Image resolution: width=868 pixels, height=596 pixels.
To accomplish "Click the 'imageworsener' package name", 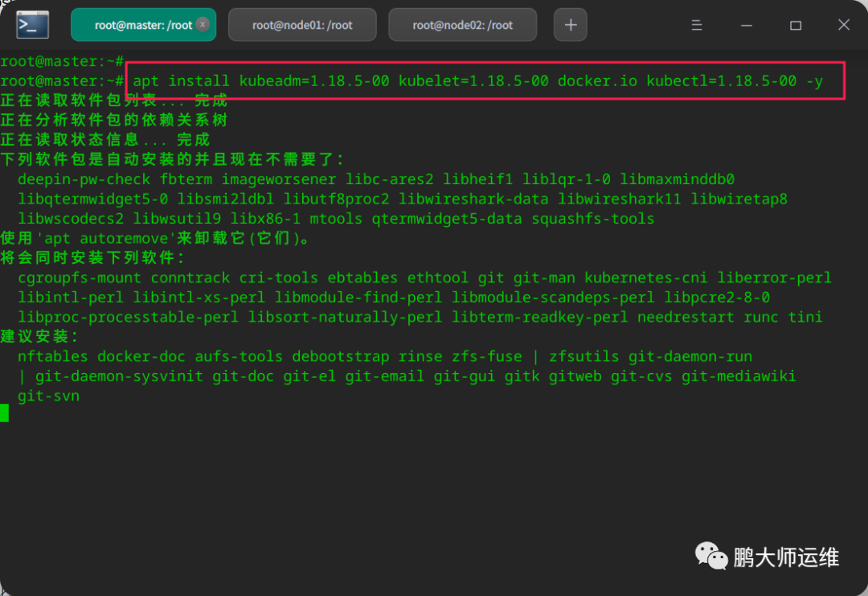I will (x=278, y=179).
